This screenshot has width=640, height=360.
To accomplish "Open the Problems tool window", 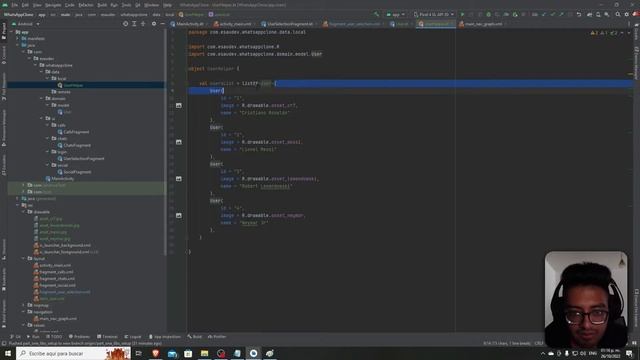I will [x=79, y=337].
